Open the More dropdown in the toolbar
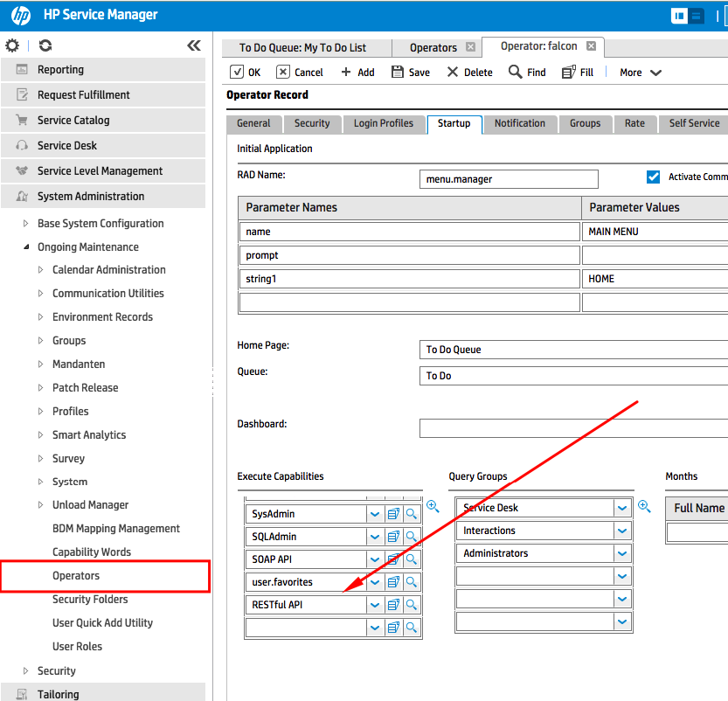This screenshot has width=728, height=701. coord(639,72)
